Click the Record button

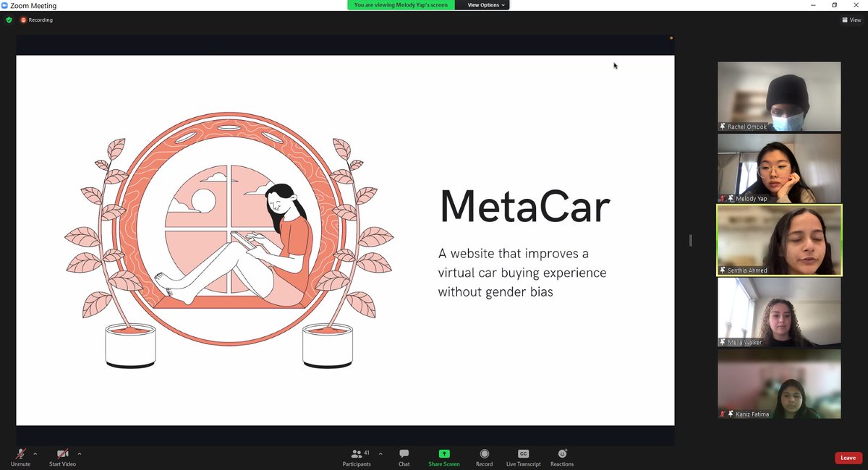click(x=485, y=457)
